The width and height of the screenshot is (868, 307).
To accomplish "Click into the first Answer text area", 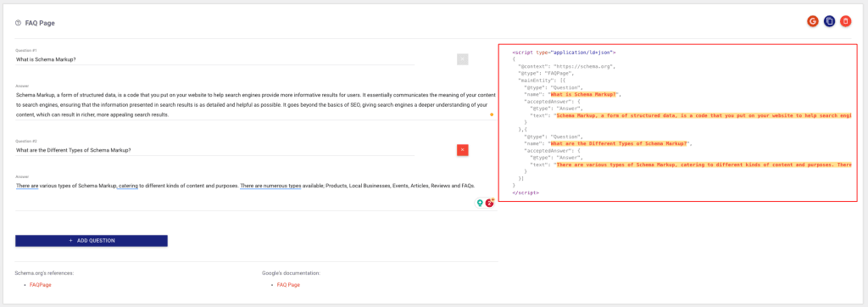I will pos(256,104).
